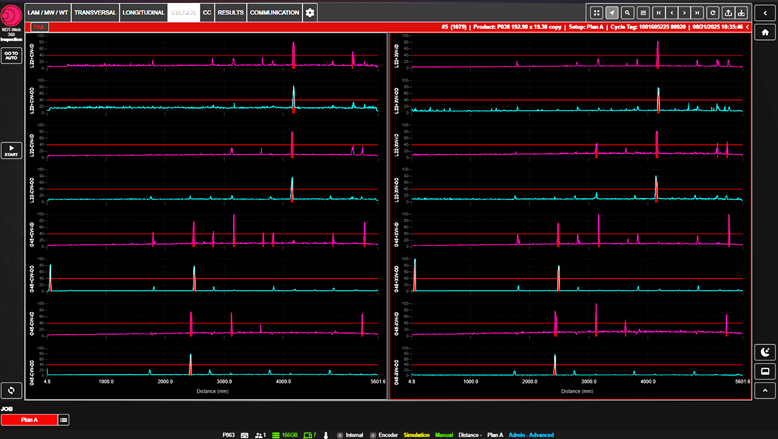Click the display panel icon below the moon
The width and height of the screenshot is (778, 439).
765,371
